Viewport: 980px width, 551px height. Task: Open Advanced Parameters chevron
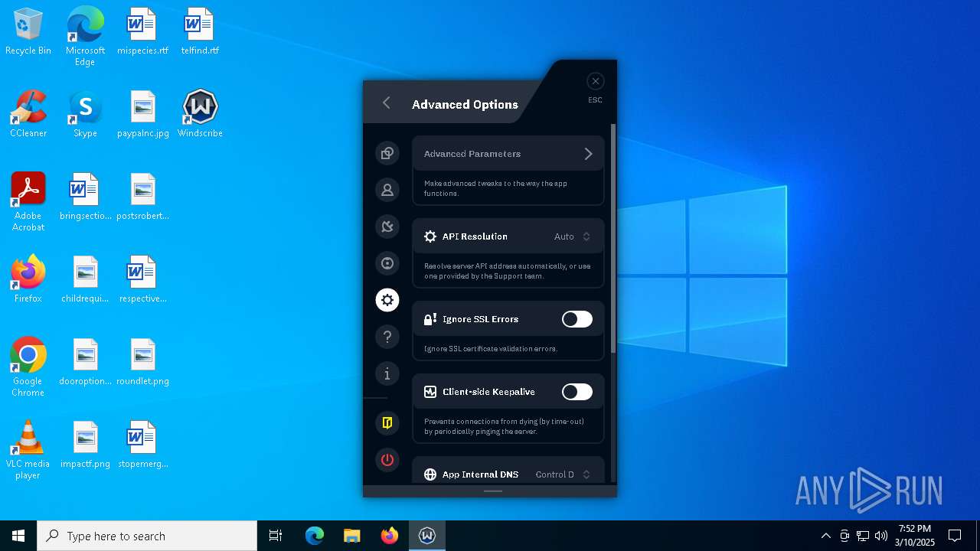588,154
